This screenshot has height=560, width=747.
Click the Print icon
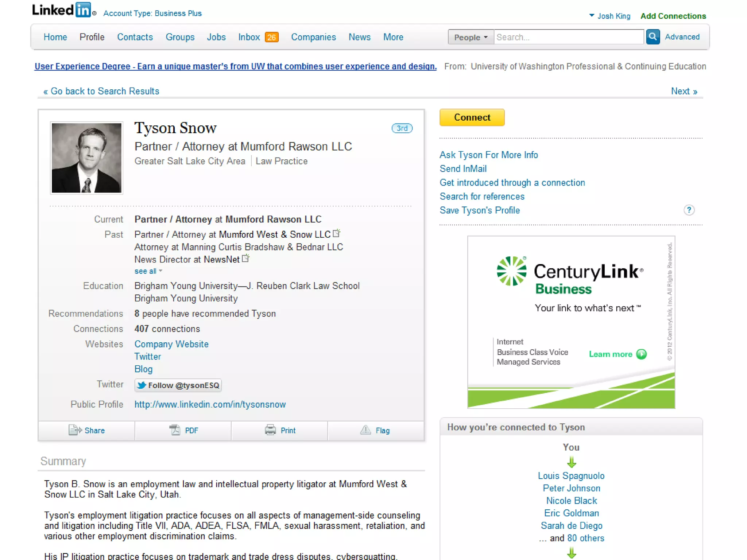click(x=270, y=430)
